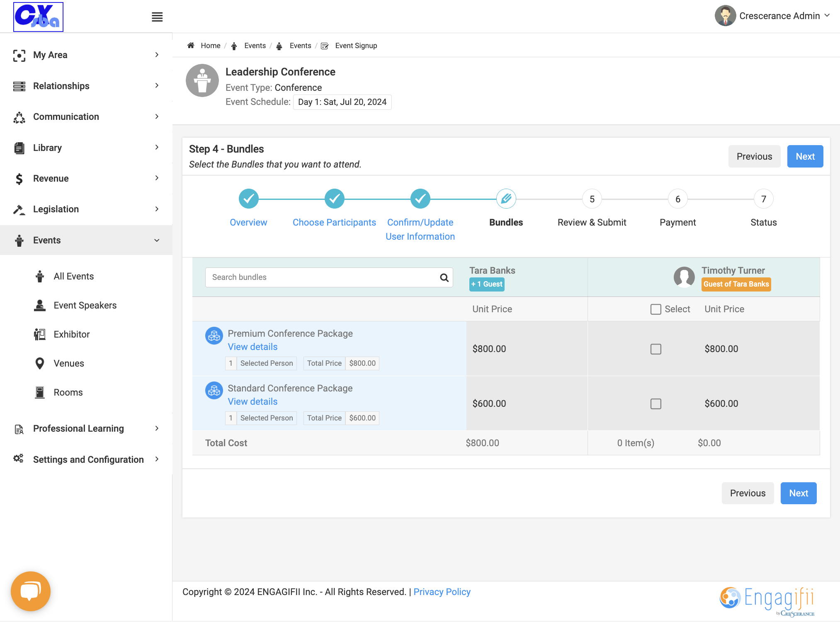Click the Rooms door icon

[x=40, y=392]
